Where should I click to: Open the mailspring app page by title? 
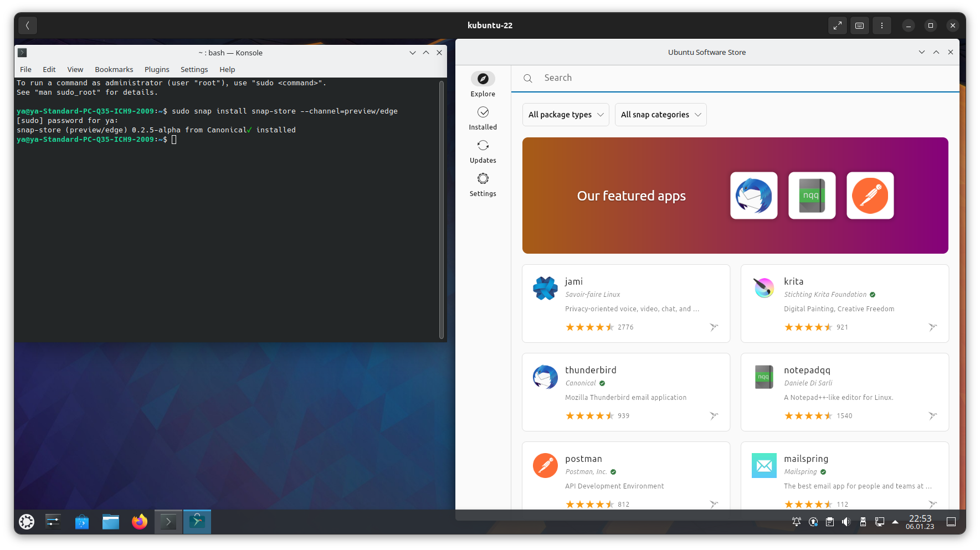click(x=806, y=459)
